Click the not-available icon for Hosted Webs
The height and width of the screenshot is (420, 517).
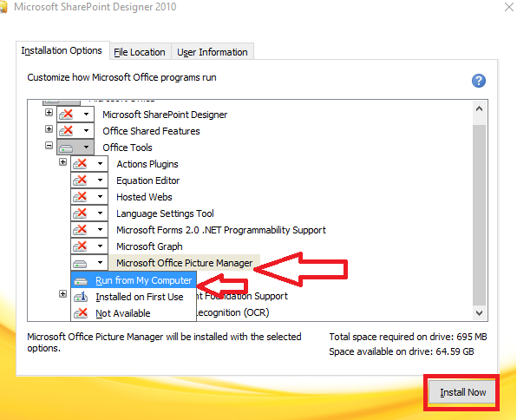click(80, 197)
